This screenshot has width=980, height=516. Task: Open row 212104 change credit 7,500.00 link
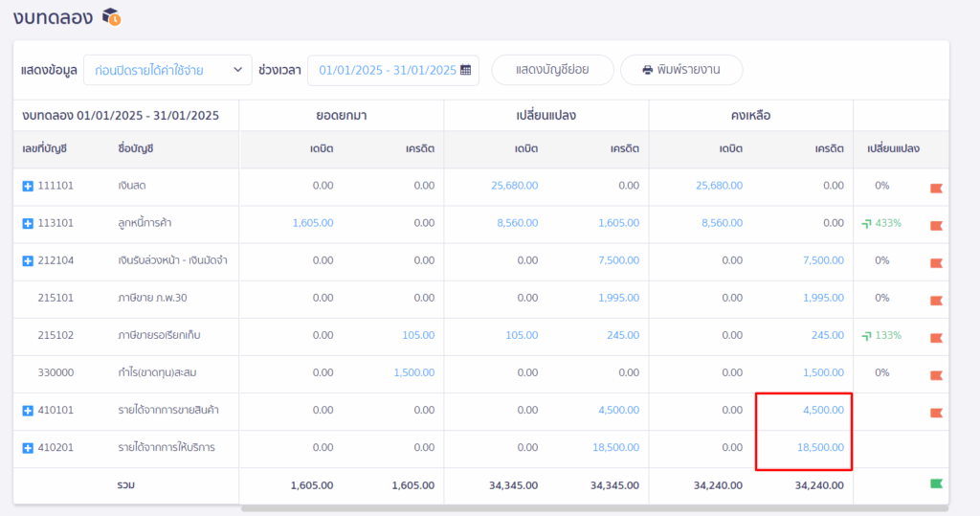pos(619,260)
